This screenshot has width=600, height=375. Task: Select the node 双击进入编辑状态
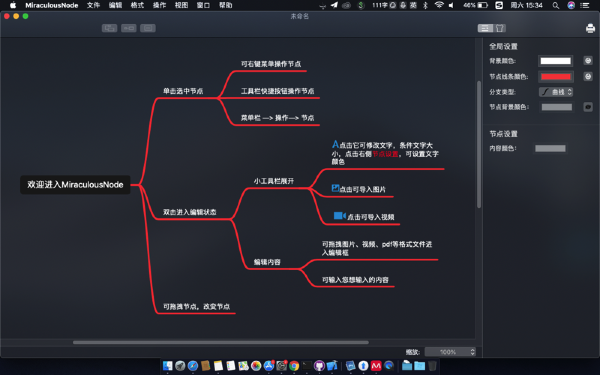(x=190, y=212)
